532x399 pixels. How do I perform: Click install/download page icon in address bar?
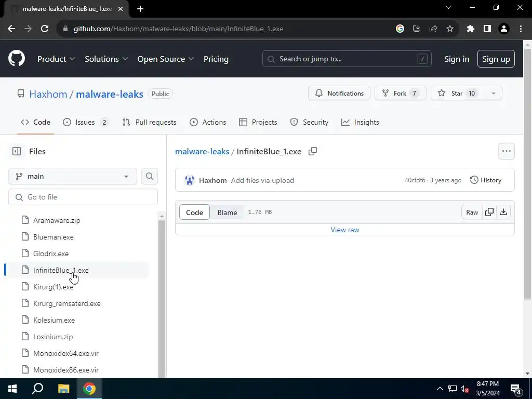[417, 29]
